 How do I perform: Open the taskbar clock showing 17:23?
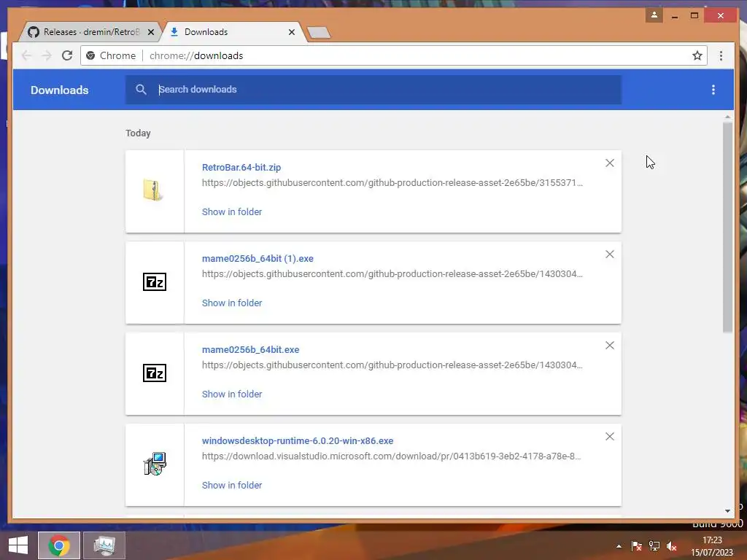pyautogui.click(x=712, y=546)
